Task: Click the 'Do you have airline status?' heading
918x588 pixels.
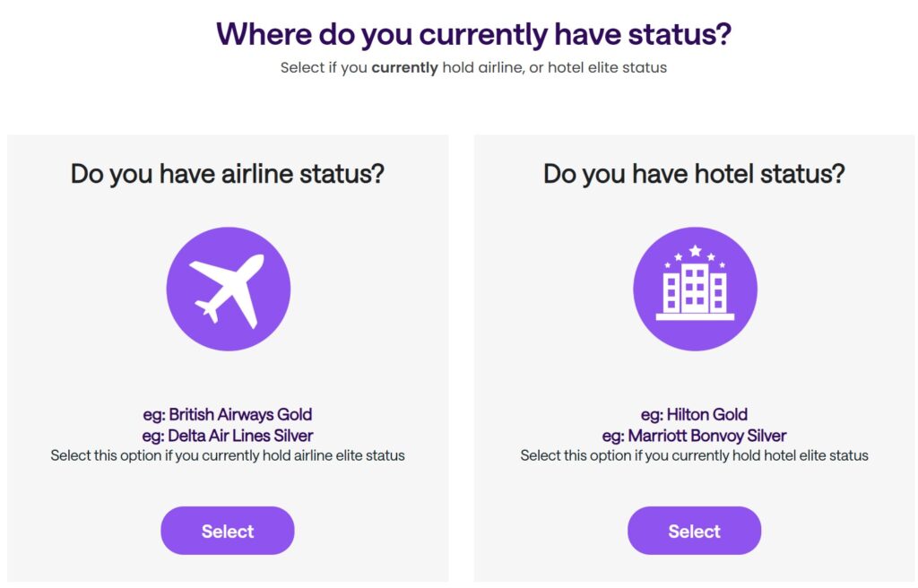Action: pyautogui.click(x=227, y=174)
